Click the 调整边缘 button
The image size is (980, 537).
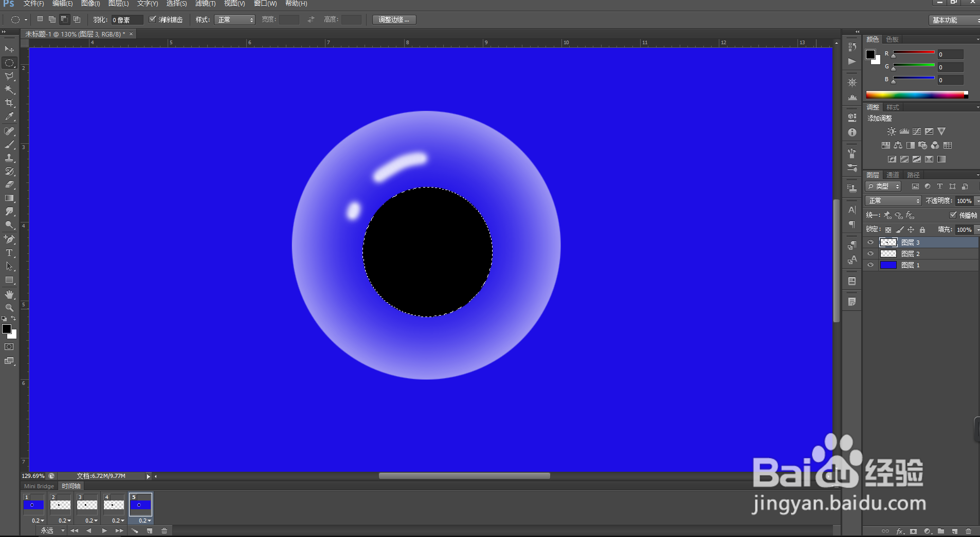coord(394,20)
